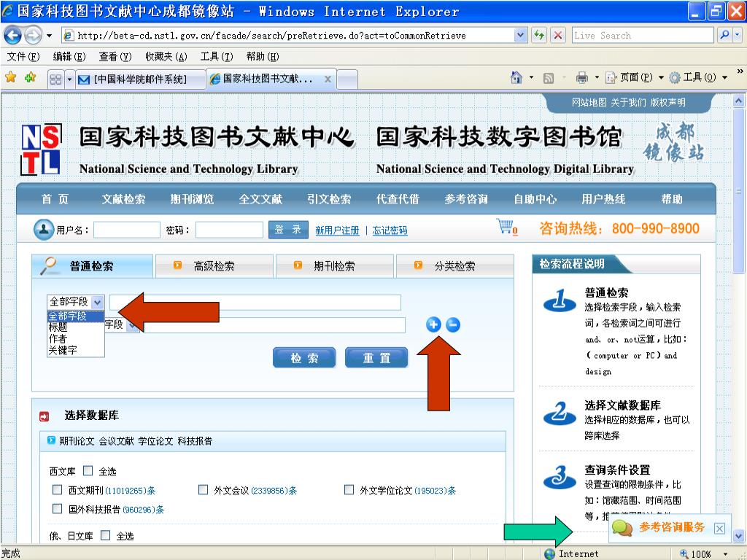
Task: Click the chat bubble 参考咨询服务 icon
Action: (x=622, y=528)
